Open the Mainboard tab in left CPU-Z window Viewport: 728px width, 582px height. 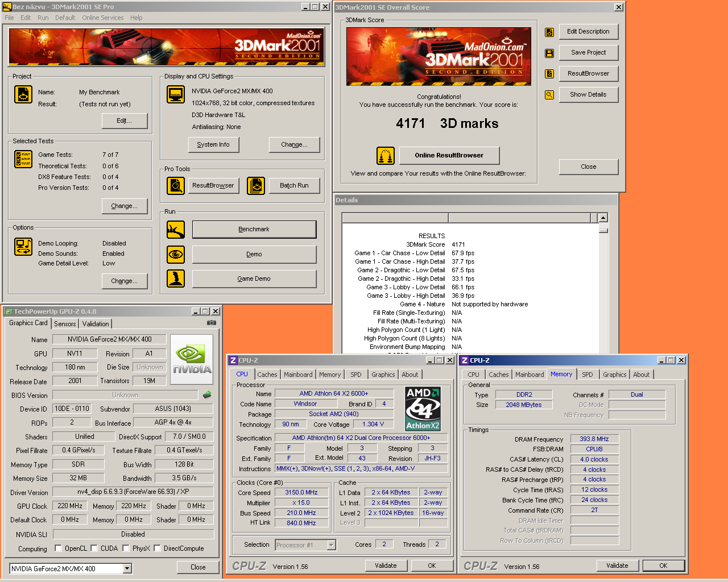[x=298, y=375]
